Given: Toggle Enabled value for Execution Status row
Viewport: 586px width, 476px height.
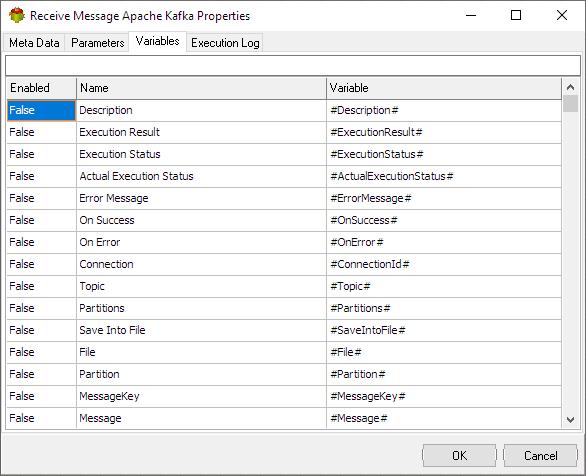Looking at the screenshot, I should tap(41, 154).
